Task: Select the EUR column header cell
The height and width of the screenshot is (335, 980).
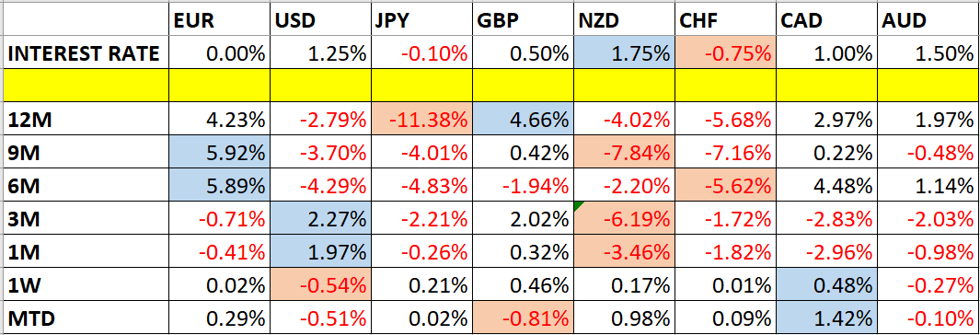Action: click(x=218, y=21)
